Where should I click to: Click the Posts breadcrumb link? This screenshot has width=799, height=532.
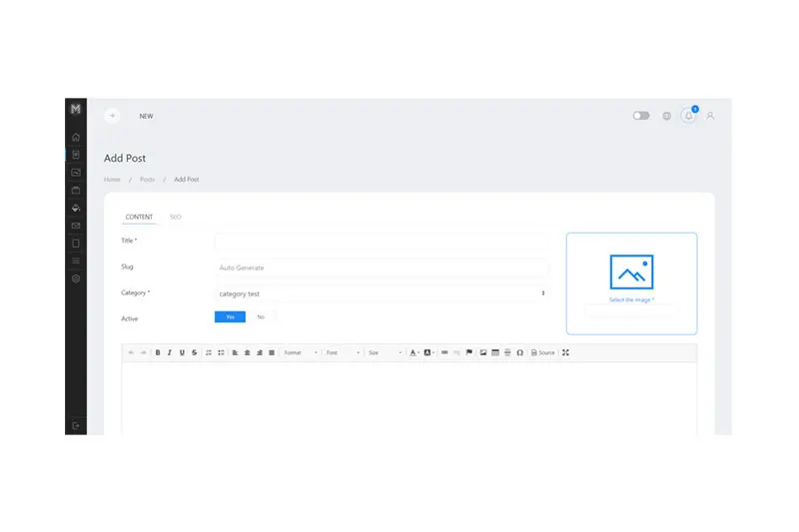tap(147, 180)
